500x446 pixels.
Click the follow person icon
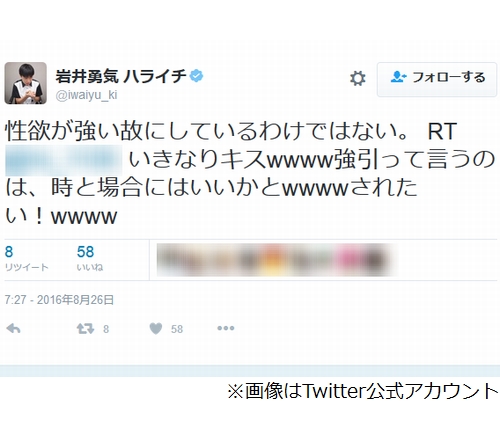tap(398, 77)
